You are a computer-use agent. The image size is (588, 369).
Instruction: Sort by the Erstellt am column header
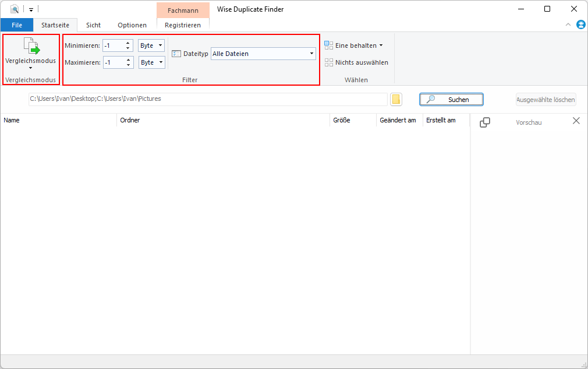(447, 120)
